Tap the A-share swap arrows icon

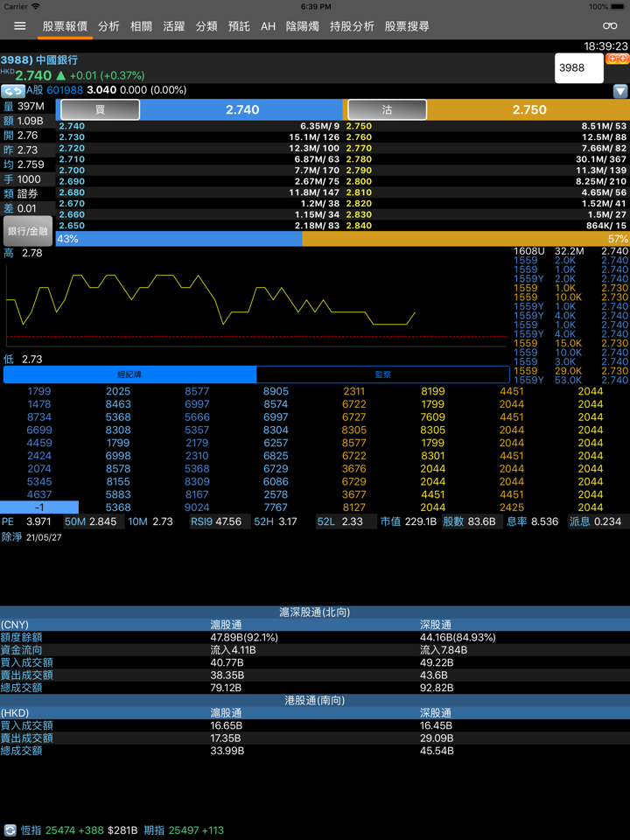(x=12, y=91)
